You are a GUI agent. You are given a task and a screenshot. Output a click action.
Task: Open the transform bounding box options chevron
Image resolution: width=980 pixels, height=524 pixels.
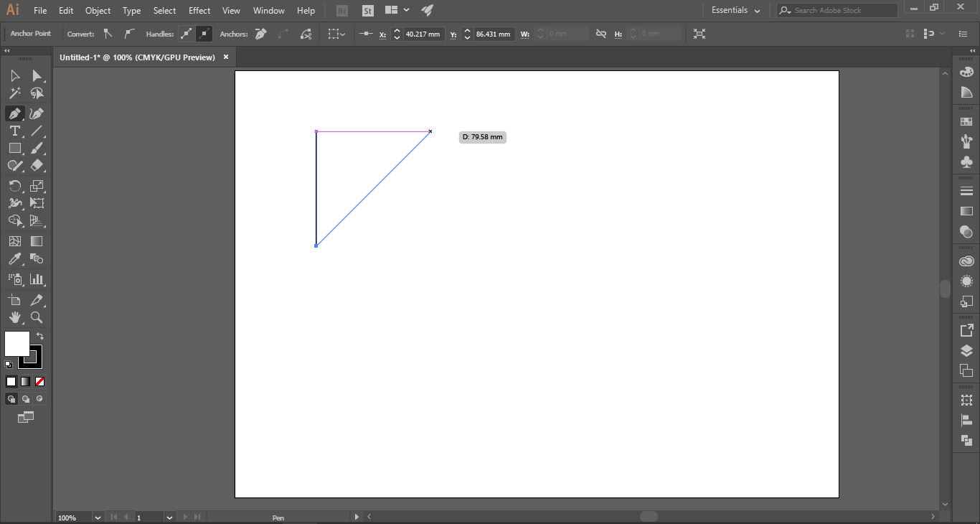click(x=341, y=34)
